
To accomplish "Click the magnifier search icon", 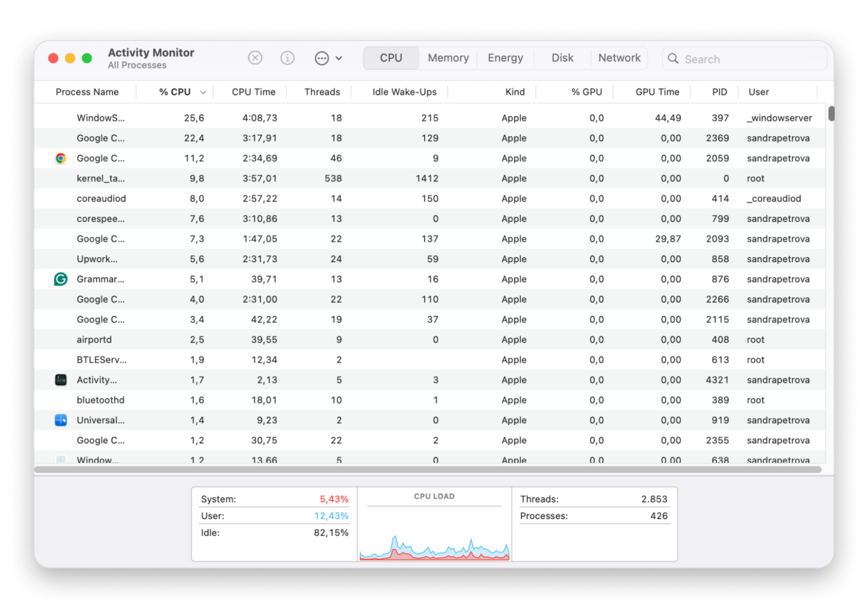I will point(673,58).
